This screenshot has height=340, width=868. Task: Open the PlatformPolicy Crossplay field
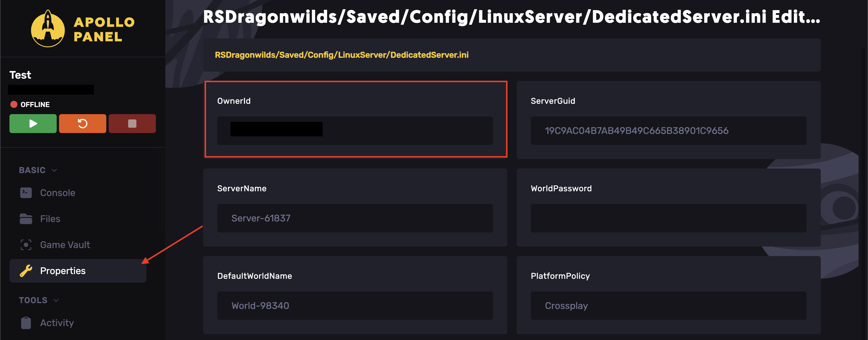point(668,306)
